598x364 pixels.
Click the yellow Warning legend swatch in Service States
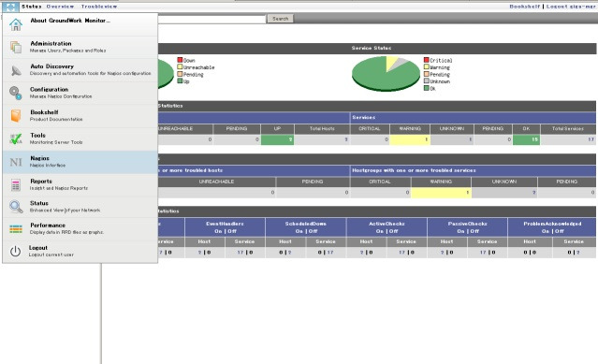427,67
